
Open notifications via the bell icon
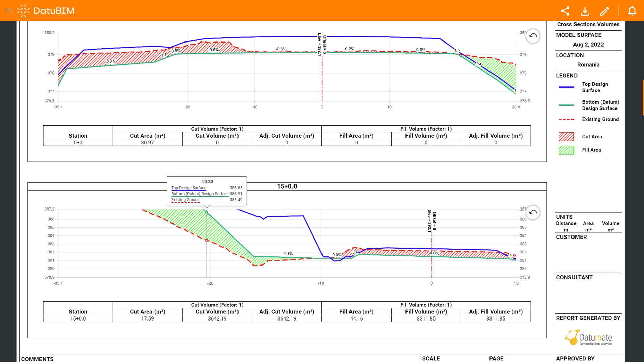632,11
